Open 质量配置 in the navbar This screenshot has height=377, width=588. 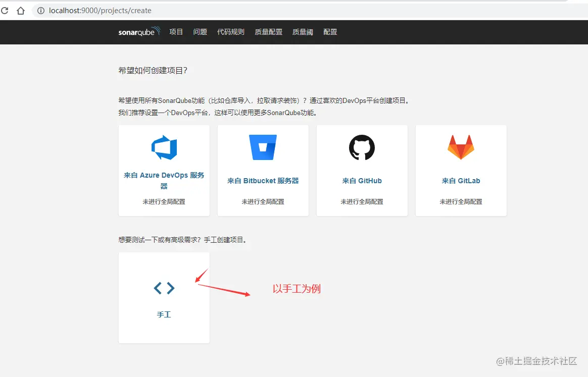pyautogui.click(x=269, y=32)
